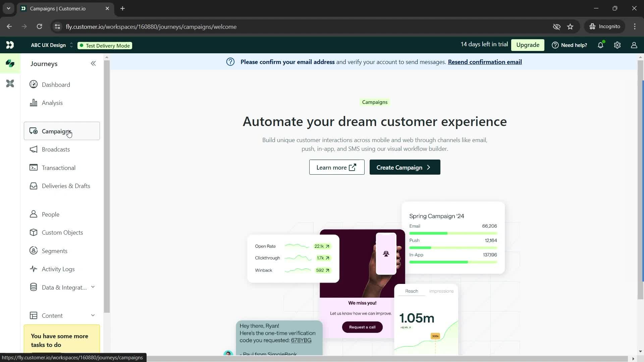Click Resend confirmation email link
Screen dimensions: 644x362
tap(485, 62)
